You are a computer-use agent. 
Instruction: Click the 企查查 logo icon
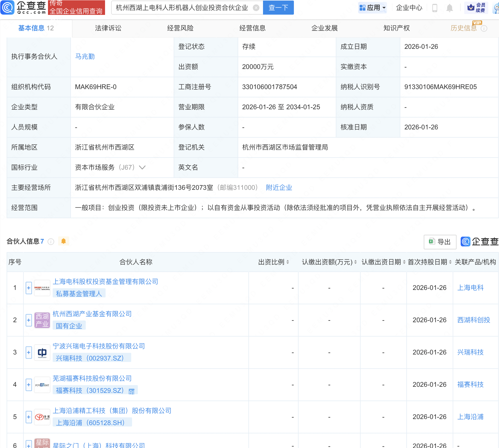pos(8,7)
